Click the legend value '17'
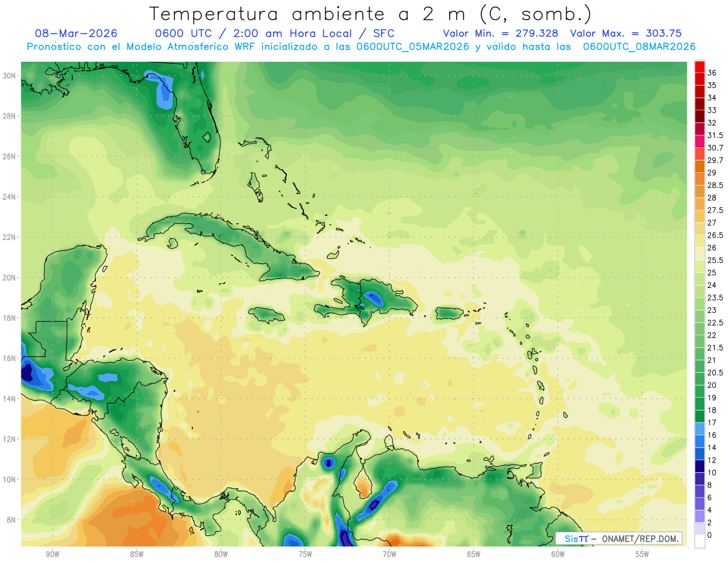Image resolution: width=728 pixels, height=562 pixels. 712,423
